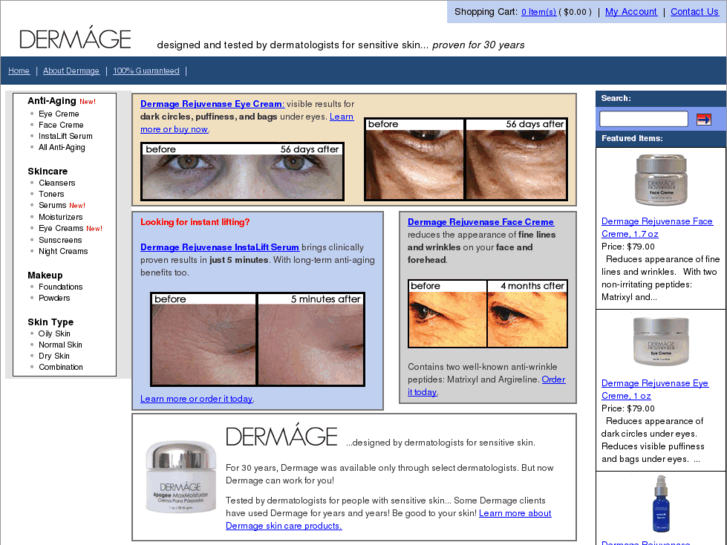Select Eye Creme under Anti-Aging
The width and height of the screenshot is (727, 545).
(58, 114)
